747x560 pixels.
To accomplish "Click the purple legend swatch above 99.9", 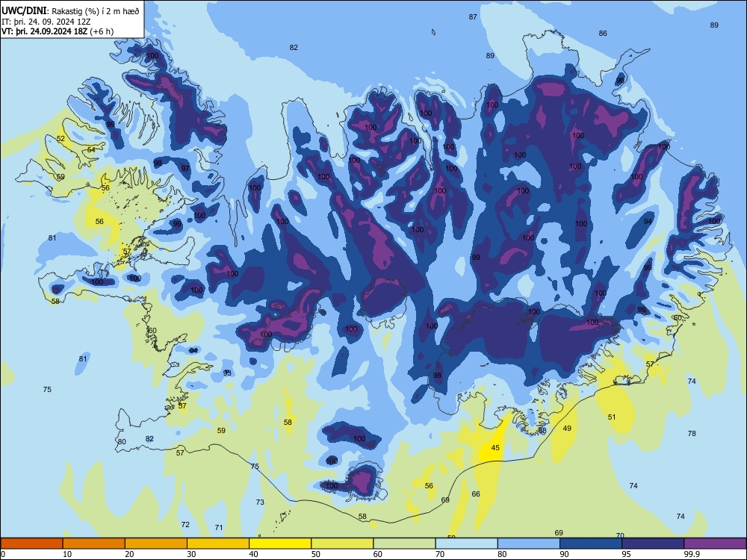I will point(715,544).
